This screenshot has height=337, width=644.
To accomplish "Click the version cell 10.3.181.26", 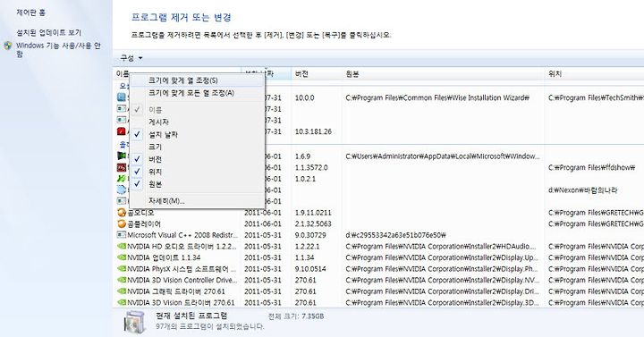I will (x=313, y=131).
